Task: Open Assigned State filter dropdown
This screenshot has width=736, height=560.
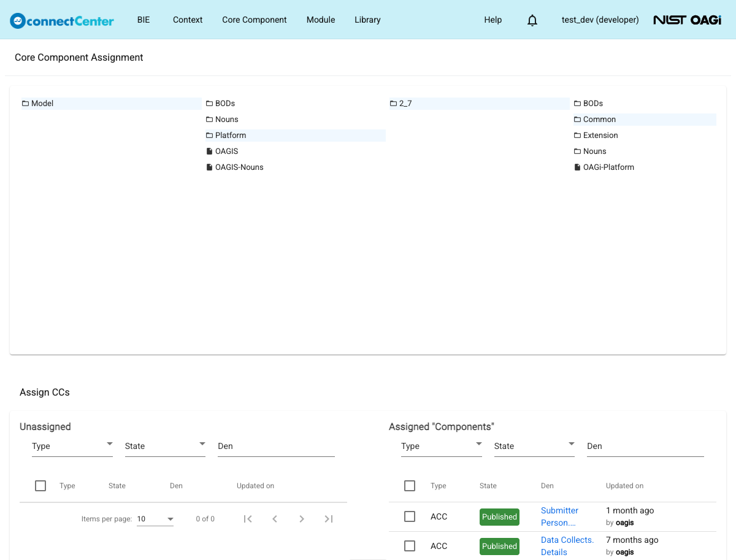Action: [x=534, y=446]
